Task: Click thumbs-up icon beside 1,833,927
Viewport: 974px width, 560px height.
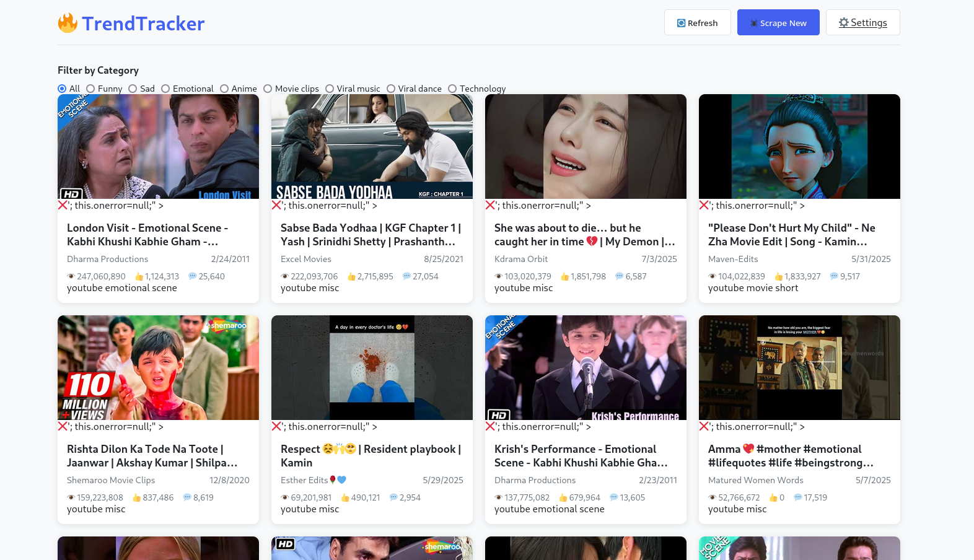Action: pos(779,276)
